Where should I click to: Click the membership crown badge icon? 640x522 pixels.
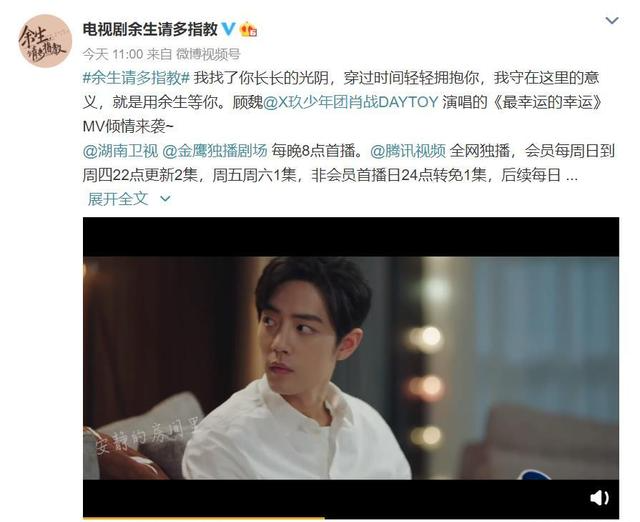point(249,29)
